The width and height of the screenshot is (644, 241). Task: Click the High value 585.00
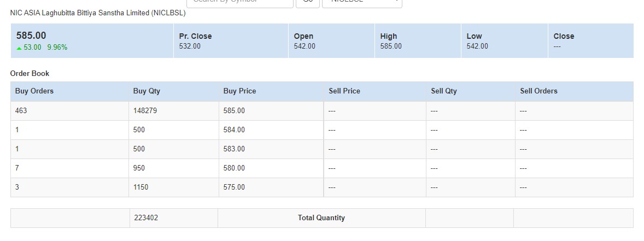pos(391,46)
